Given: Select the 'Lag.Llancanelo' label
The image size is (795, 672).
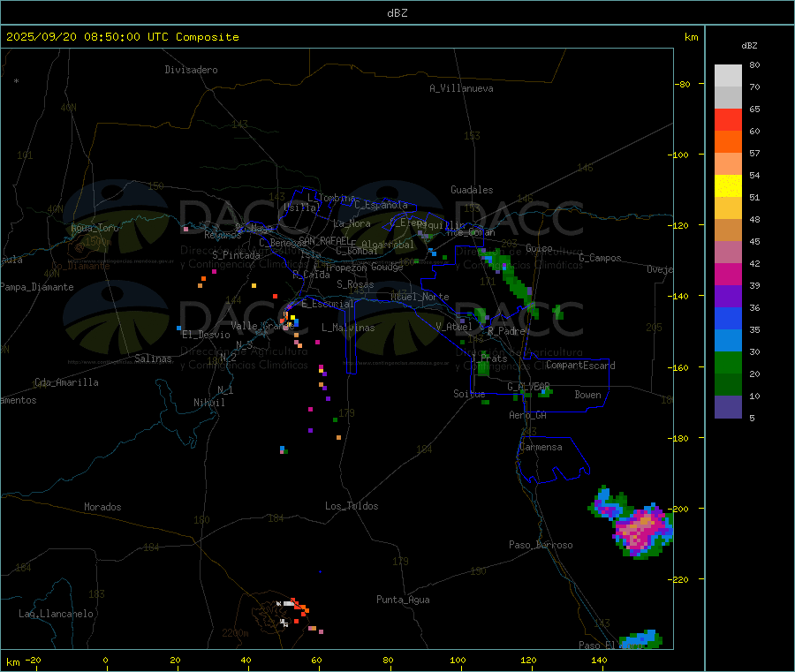Looking at the screenshot, I should point(56,614).
